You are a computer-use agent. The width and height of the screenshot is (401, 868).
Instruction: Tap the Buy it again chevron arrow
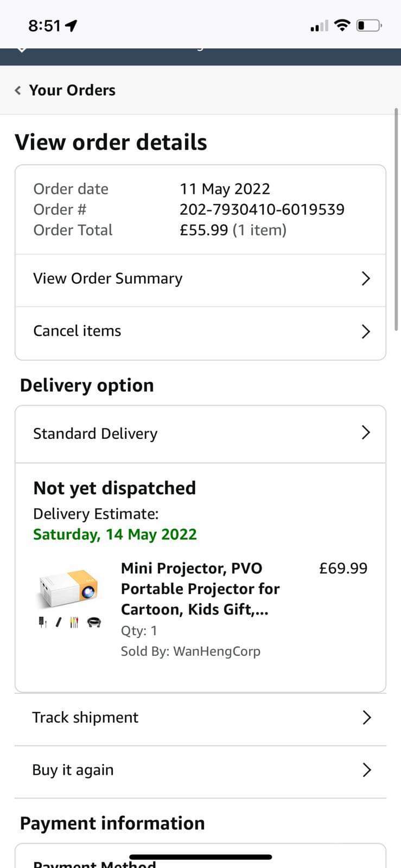[367, 770]
